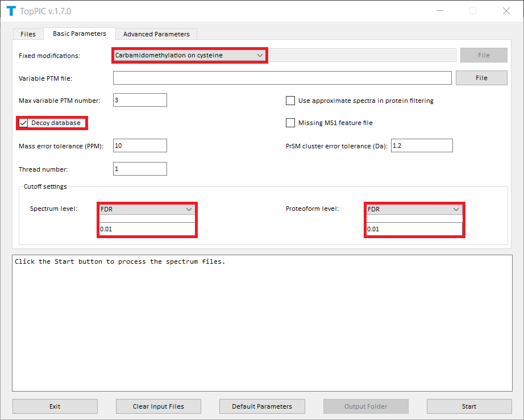
Task: Open the Fixed modifications dropdown
Action: pyautogui.click(x=189, y=55)
